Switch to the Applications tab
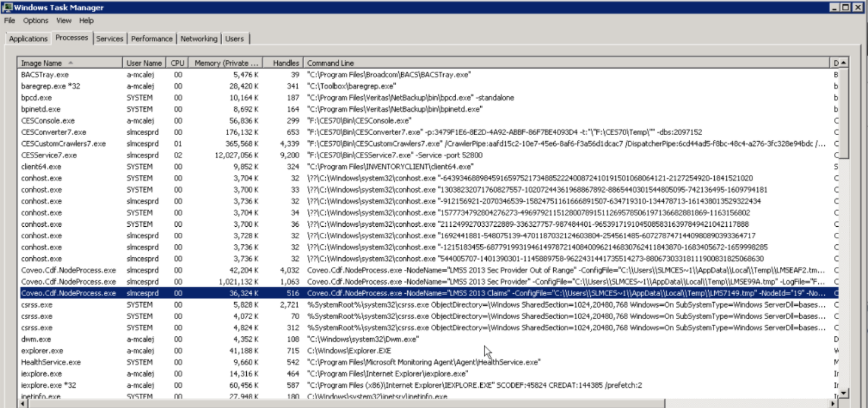Viewport: 868px width, 408px height. tap(28, 39)
